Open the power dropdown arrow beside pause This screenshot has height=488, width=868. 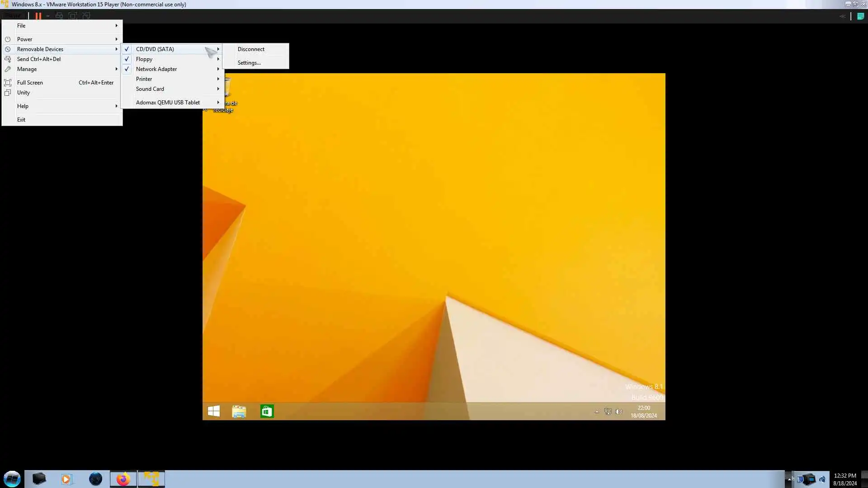(x=48, y=16)
